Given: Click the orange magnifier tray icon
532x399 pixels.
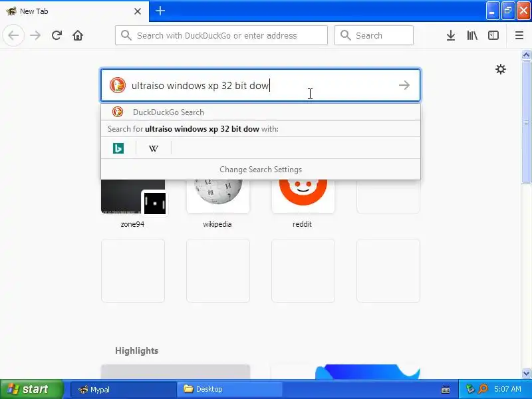Looking at the screenshot, I should [483, 389].
